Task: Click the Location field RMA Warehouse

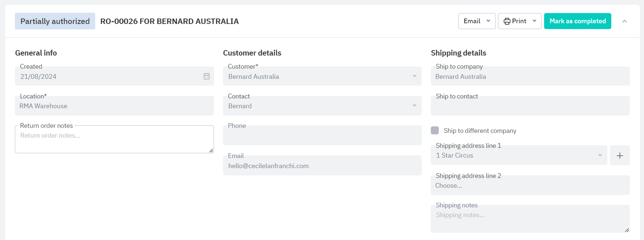Action: [x=114, y=106]
